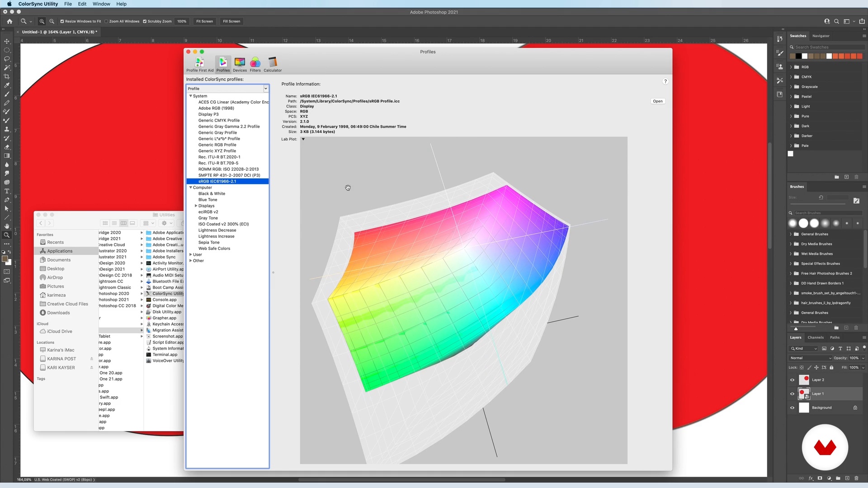Screen dimensions: 868x488
Task: Select the Crop tool
Action: pyautogui.click(x=7, y=76)
